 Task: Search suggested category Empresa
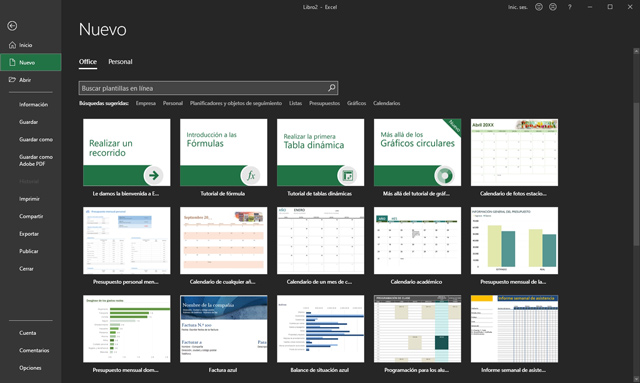tap(146, 103)
